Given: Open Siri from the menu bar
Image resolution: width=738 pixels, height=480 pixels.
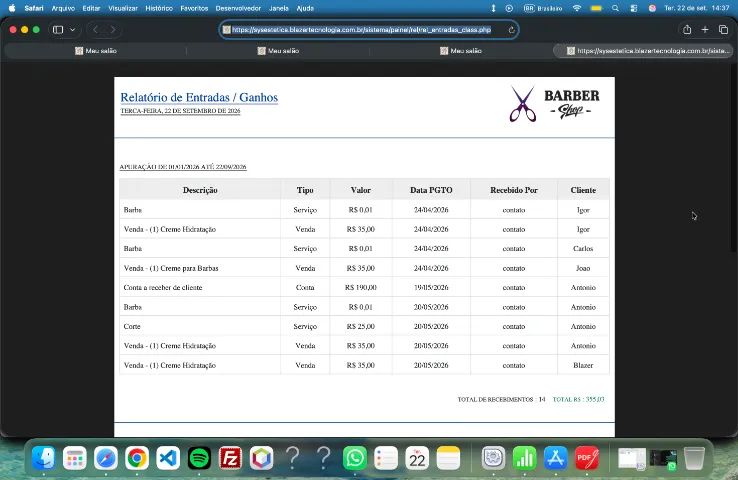Looking at the screenshot, I should [652, 8].
